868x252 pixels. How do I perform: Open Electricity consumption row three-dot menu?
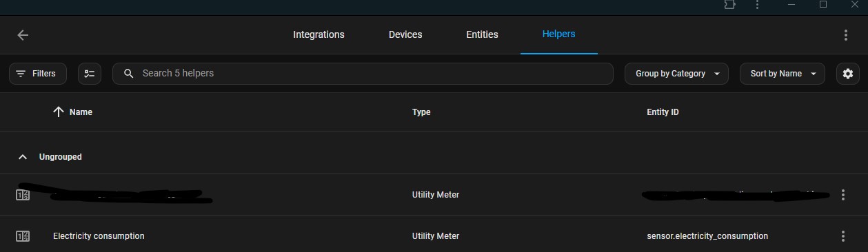click(843, 236)
